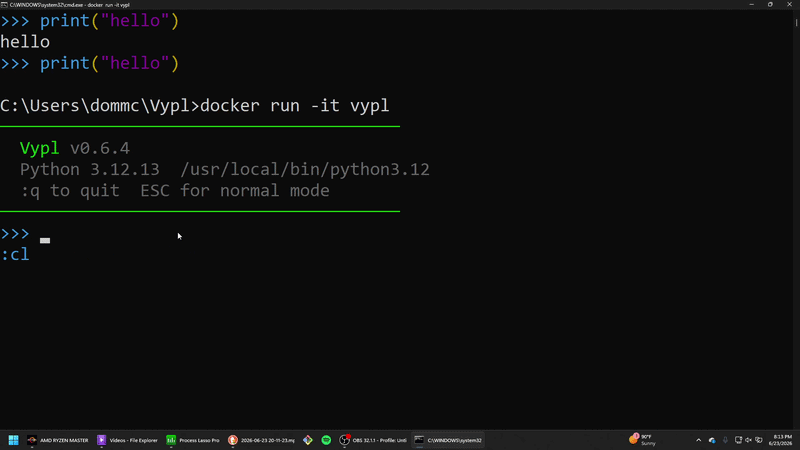
Task: Open the network display tray icon
Action: tap(738, 440)
